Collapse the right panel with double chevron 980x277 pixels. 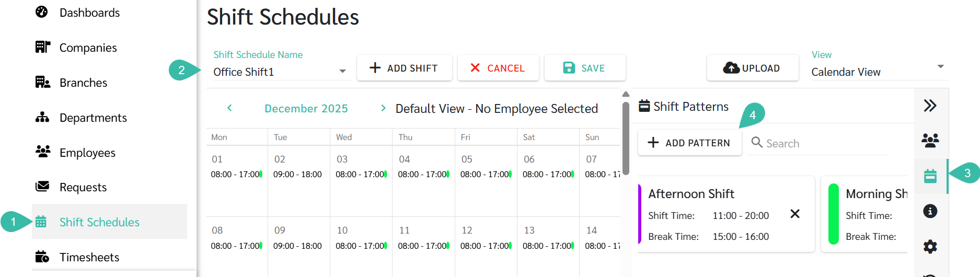[930, 106]
